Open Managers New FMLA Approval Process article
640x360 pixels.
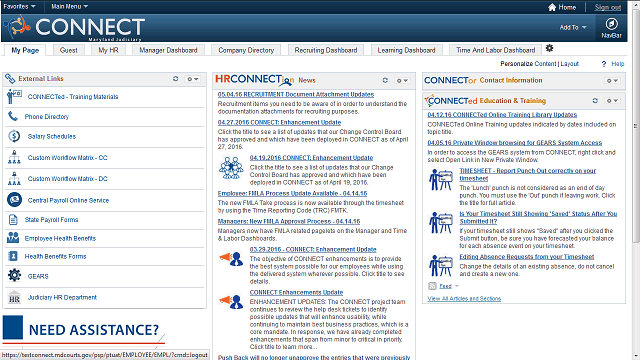click(x=289, y=221)
